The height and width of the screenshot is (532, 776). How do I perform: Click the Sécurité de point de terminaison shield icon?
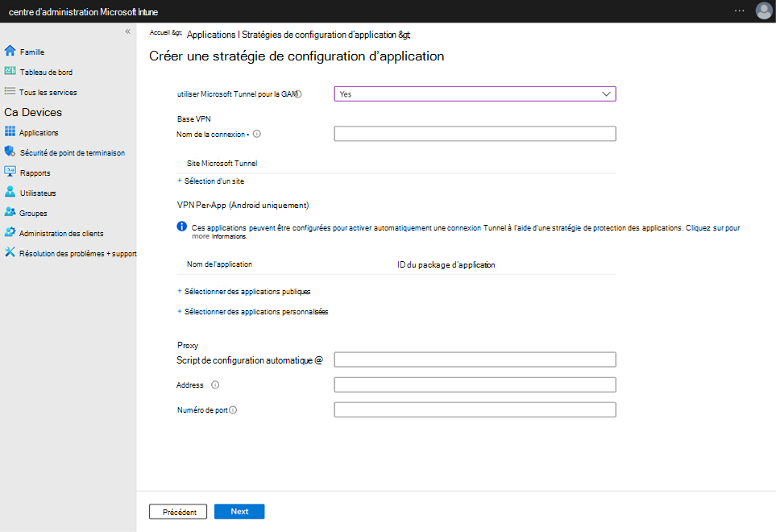(x=10, y=151)
